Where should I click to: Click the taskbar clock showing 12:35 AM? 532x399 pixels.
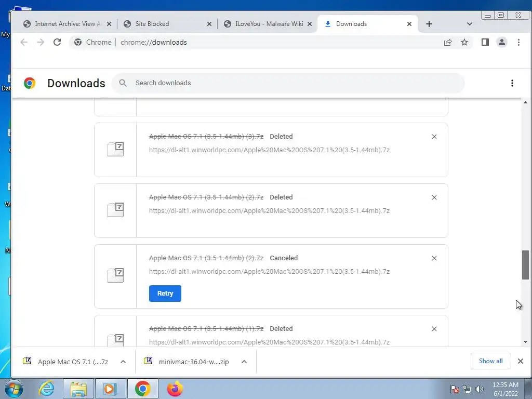505,389
